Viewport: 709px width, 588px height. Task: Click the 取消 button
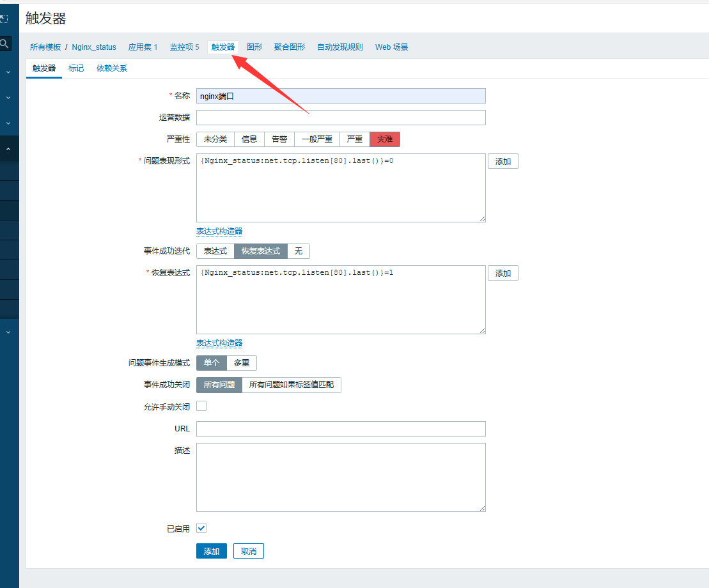click(x=249, y=551)
